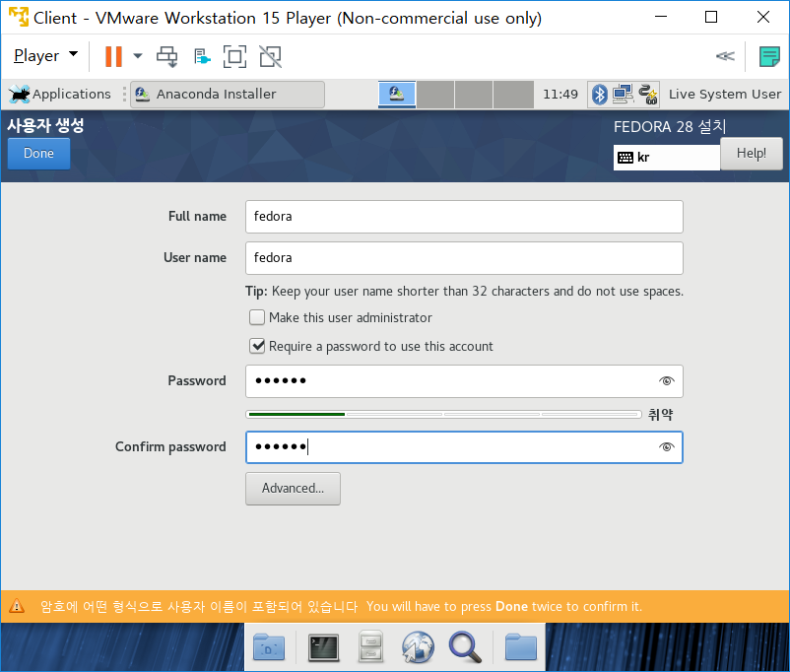Open the Bluetooth tray icon
Screen dimensions: 790x672
tap(599, 95)
